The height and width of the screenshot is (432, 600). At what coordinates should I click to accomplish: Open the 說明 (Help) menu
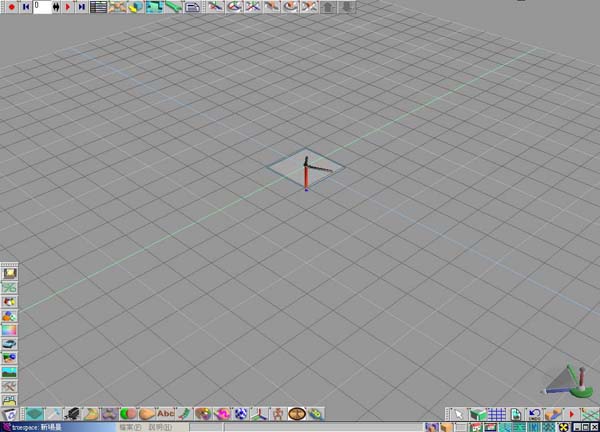[x=160, y=426]
